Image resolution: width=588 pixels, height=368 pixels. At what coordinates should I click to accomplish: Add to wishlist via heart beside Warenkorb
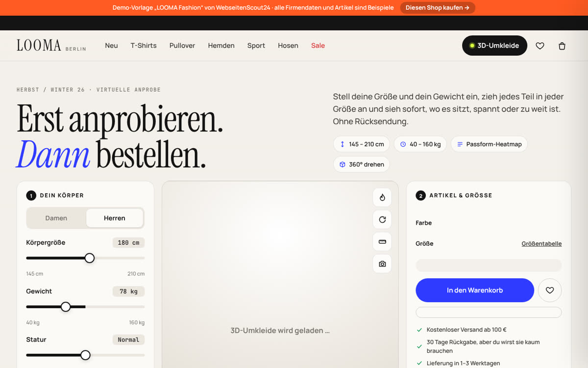coord(550,290)
